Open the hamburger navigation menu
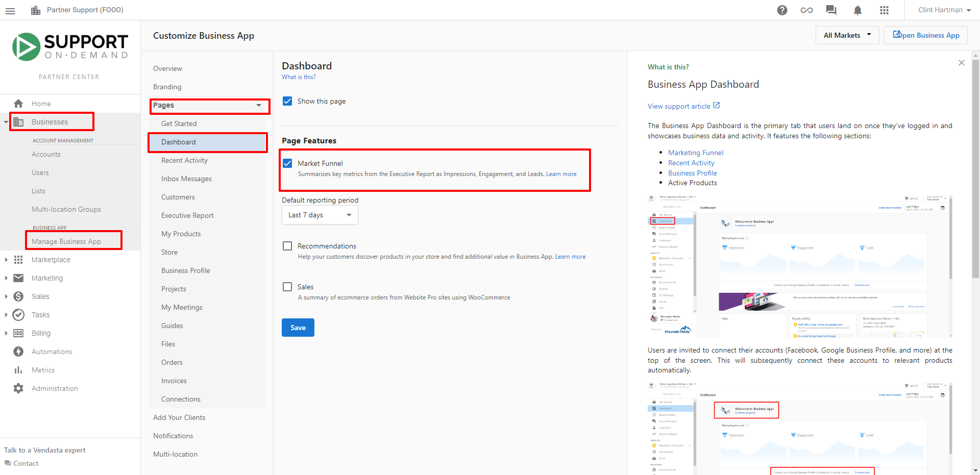This screenshot has height=475, width=980. 10,10
